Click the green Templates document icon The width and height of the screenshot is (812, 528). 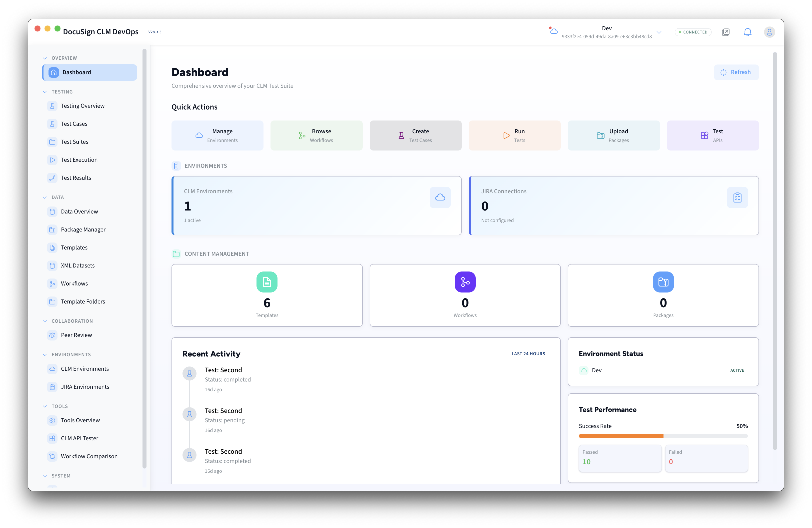(x=267, y=282)
